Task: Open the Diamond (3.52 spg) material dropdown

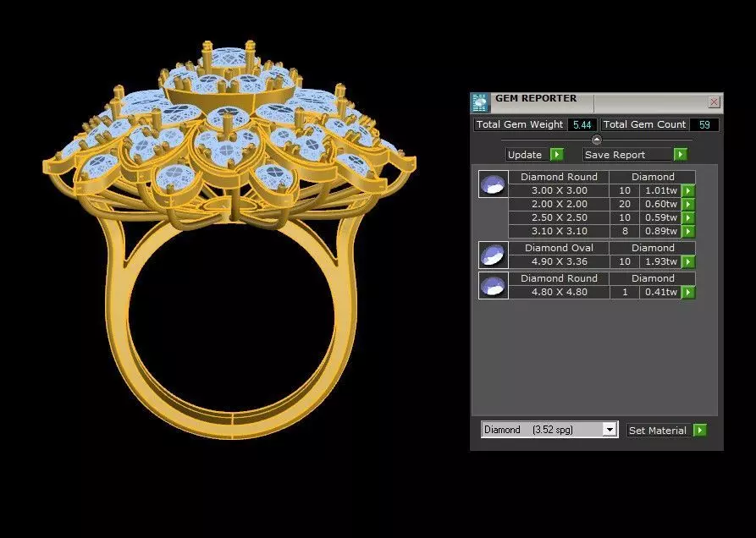Action: (x=549, y=430)
